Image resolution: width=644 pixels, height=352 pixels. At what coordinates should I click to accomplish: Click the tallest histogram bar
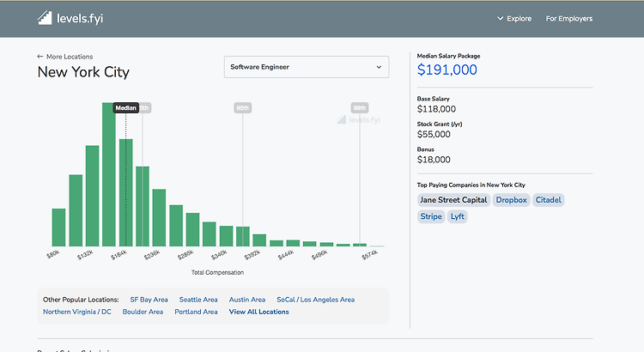(109, 174)
